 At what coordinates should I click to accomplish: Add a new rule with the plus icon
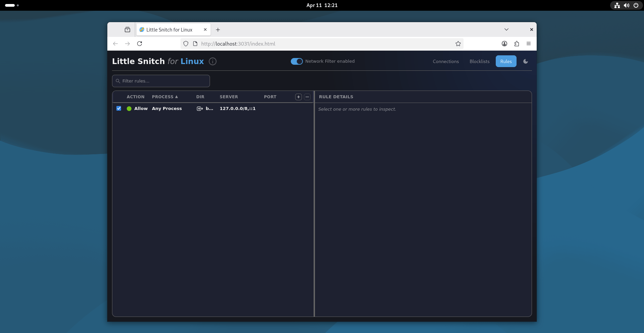pos(298,97)
